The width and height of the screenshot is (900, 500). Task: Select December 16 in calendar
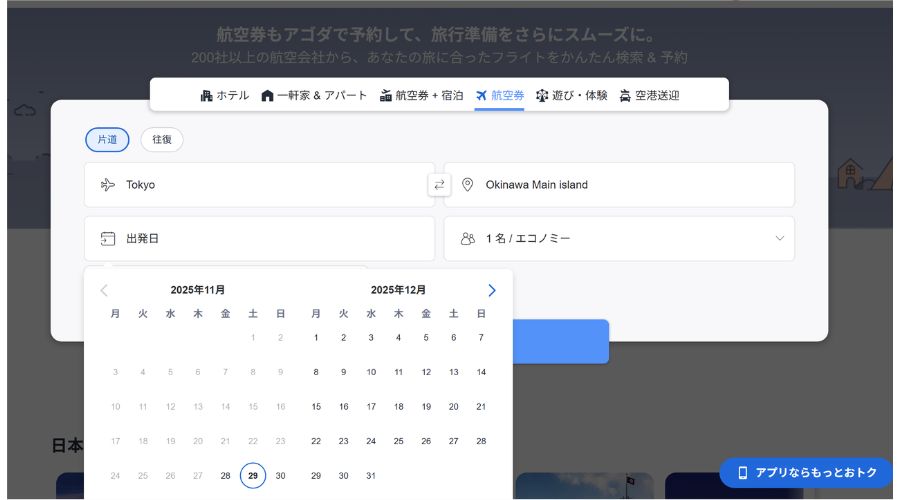tap(344, 407)
